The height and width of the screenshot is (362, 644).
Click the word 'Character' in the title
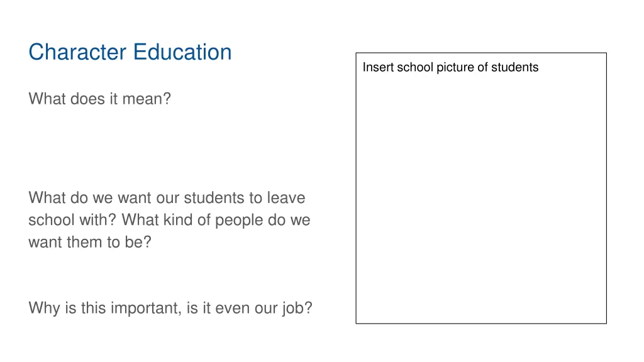click(77, 52)
